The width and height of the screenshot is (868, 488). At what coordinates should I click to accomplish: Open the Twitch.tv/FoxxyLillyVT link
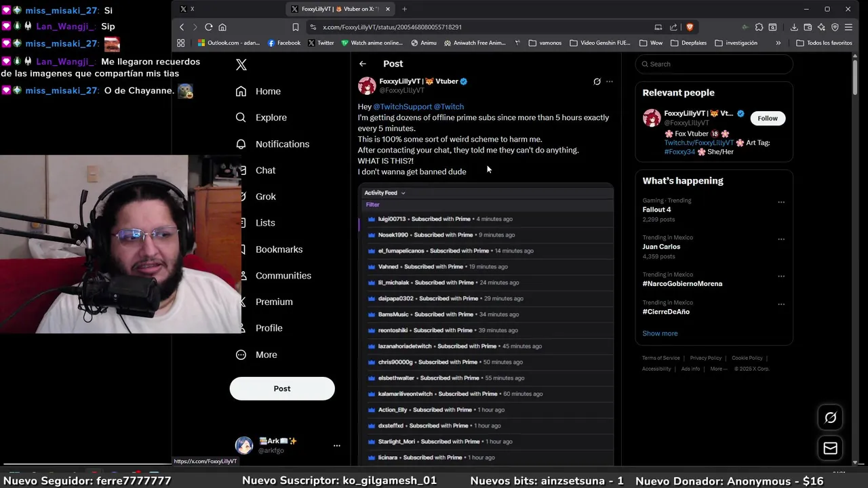(x=698, y=143)
